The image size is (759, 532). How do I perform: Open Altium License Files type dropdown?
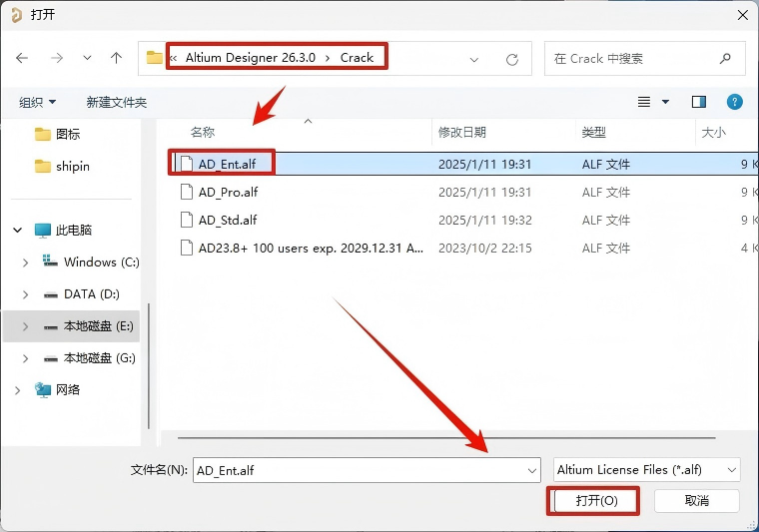(x=647, y=469)
